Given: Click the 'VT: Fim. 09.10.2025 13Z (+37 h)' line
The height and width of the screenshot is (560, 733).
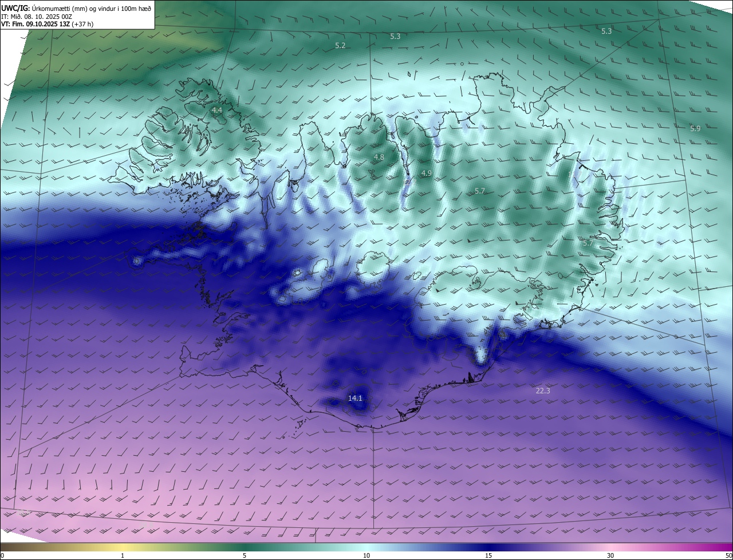Looking at the screenshot, I should coord(47,24).
